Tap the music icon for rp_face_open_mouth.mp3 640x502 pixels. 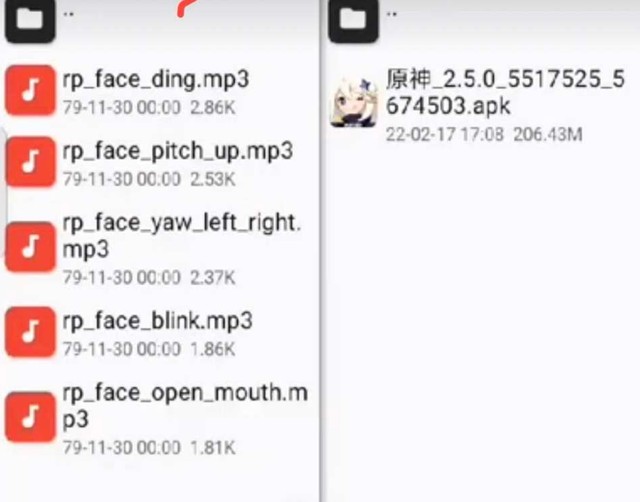point(30,417)
